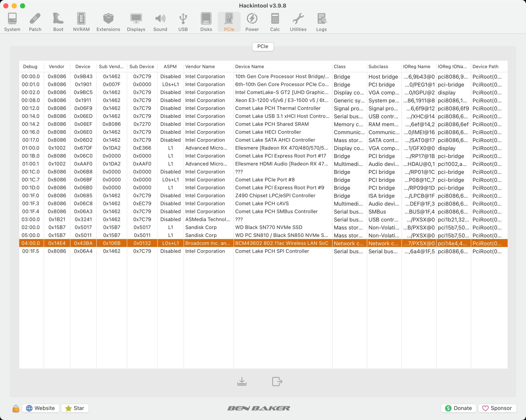Sort by the Device Name column header

point(249,67)
